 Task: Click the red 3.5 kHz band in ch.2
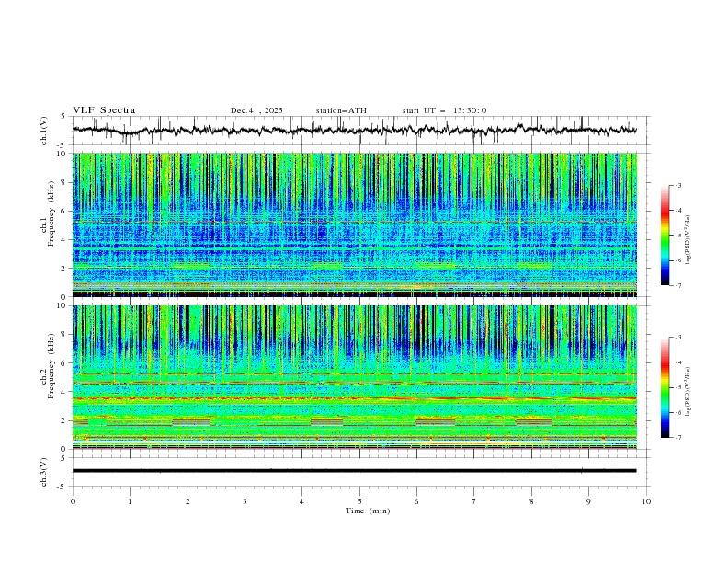pos(355,398)
